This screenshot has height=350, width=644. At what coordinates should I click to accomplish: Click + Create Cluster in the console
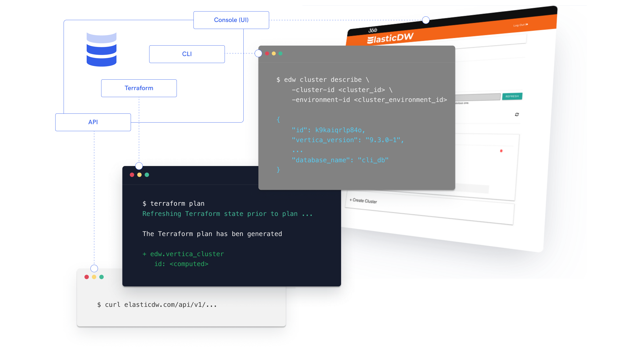(x=363, y=201)
